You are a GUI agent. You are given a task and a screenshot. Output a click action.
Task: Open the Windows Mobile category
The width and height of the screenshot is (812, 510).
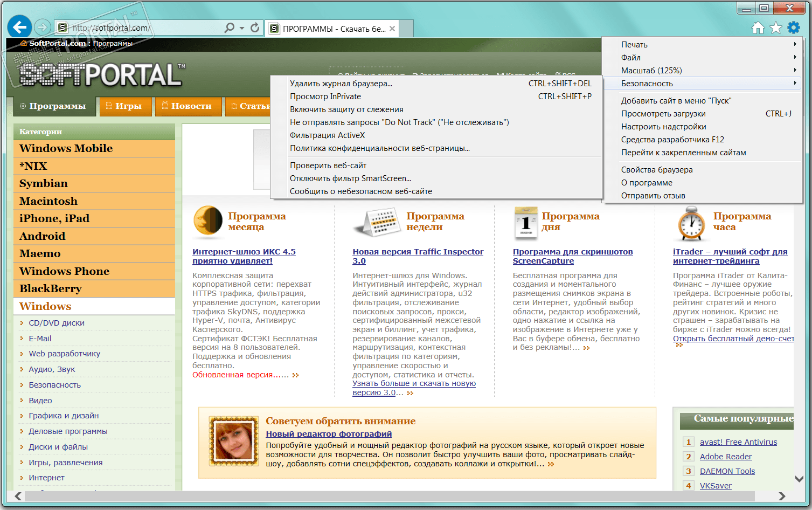coord(94,148)
